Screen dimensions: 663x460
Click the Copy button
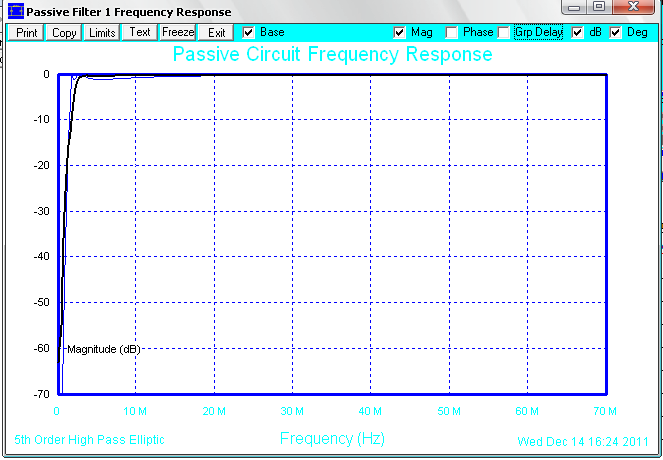[64, 33]
